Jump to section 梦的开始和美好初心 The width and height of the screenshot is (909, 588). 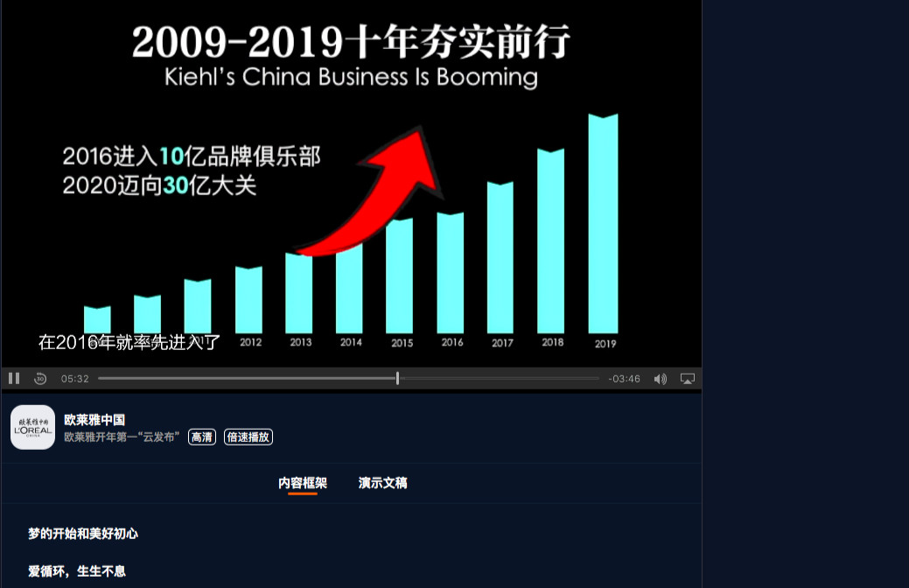(83, 534)
